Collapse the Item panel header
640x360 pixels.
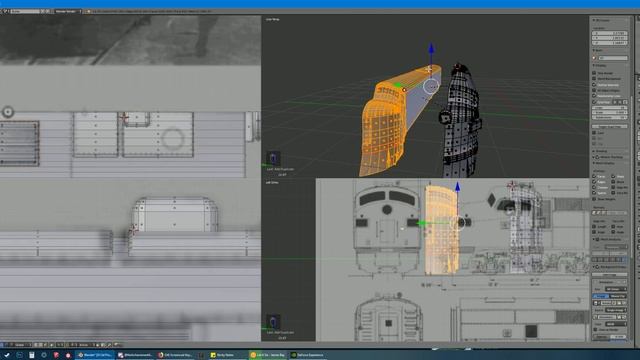598,50
